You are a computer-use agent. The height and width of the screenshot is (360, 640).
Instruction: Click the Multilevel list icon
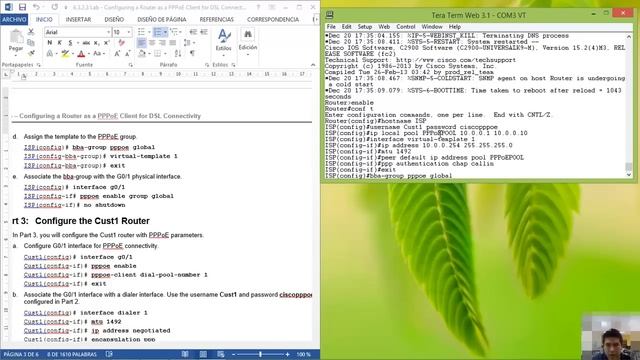(174, 32)
